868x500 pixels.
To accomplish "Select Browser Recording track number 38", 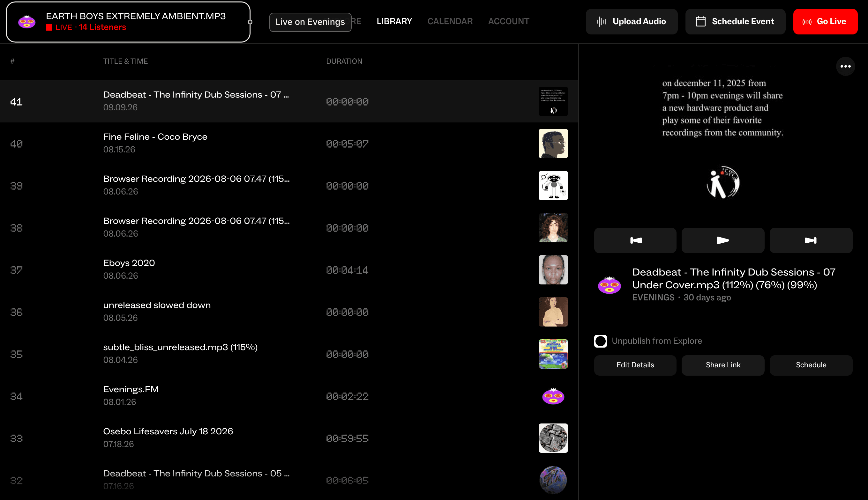I will pyautogui.click(x=289, y=227).
